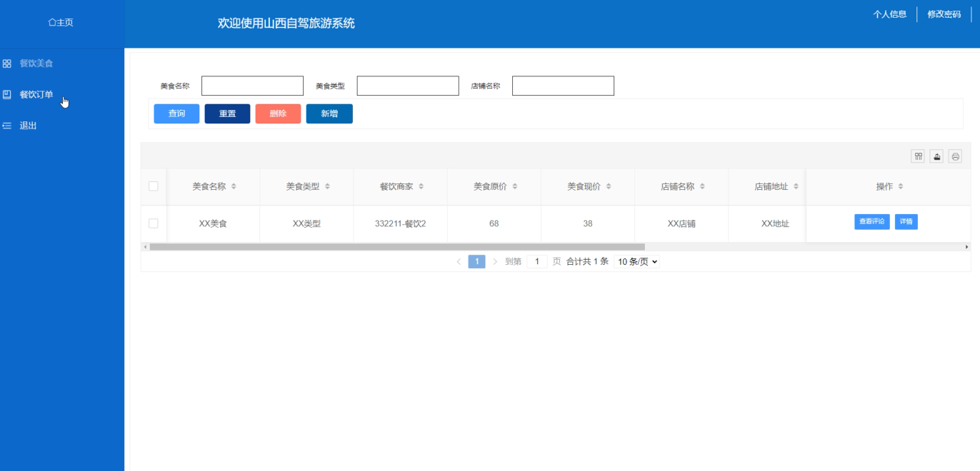Click the 美食名称 search input
Image resolution: width=980 pixels, height=471 pixels.
pyautogui.click(x=253, y=86)
